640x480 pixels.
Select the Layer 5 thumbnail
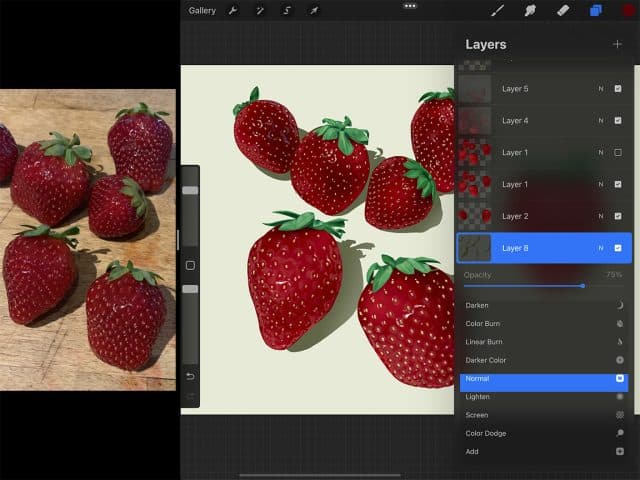(x=475, y=89)
